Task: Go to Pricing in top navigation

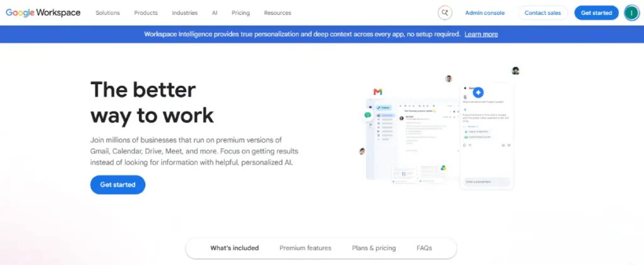Action: click(241, 13)
